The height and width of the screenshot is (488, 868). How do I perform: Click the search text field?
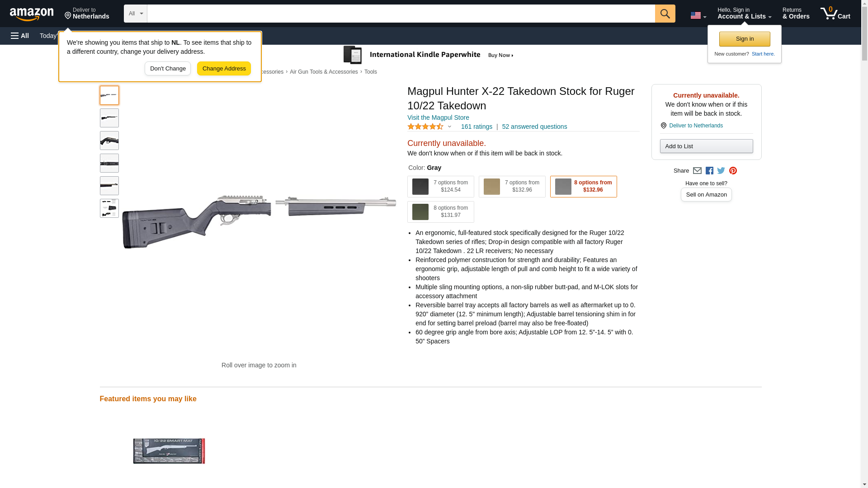[x=401, y=14]
